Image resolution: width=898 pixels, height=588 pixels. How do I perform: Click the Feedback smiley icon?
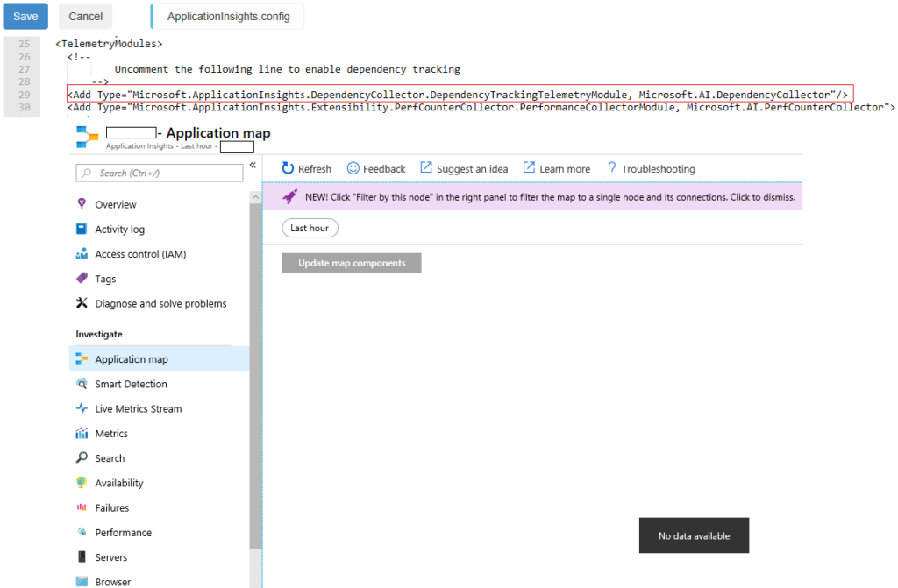[353, 168]
